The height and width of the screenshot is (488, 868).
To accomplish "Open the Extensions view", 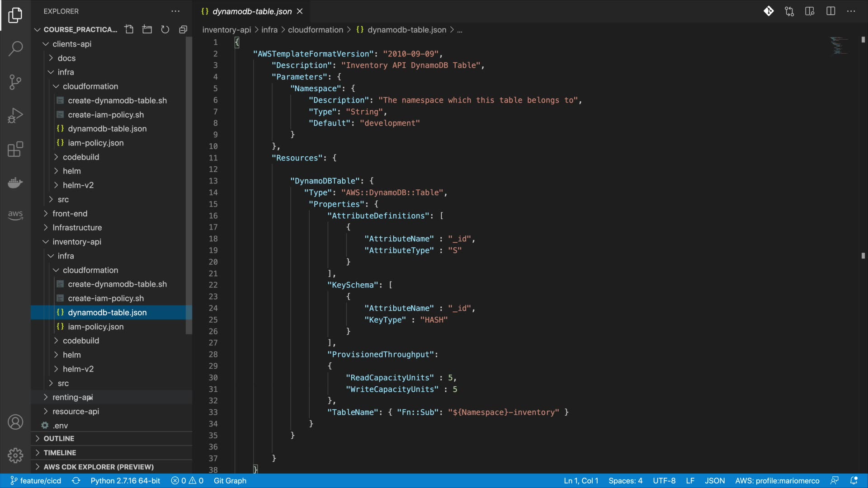I will point(15,149).
